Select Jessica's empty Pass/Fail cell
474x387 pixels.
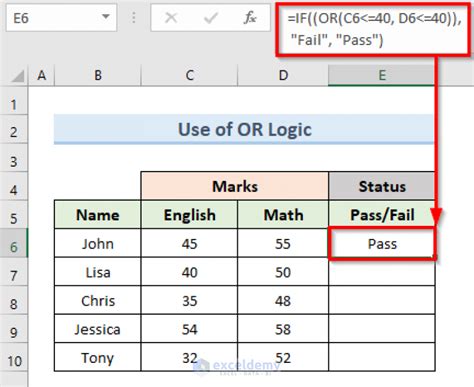pos(382,328)
